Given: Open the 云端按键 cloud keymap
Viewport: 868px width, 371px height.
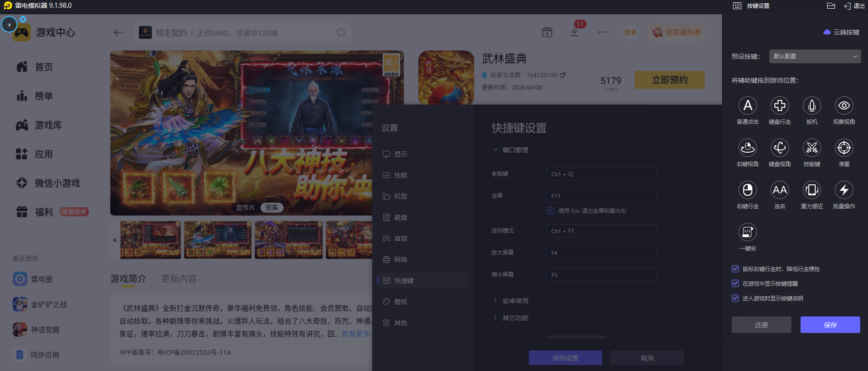Looking at the screenshot, I should (x=841, y=32).
